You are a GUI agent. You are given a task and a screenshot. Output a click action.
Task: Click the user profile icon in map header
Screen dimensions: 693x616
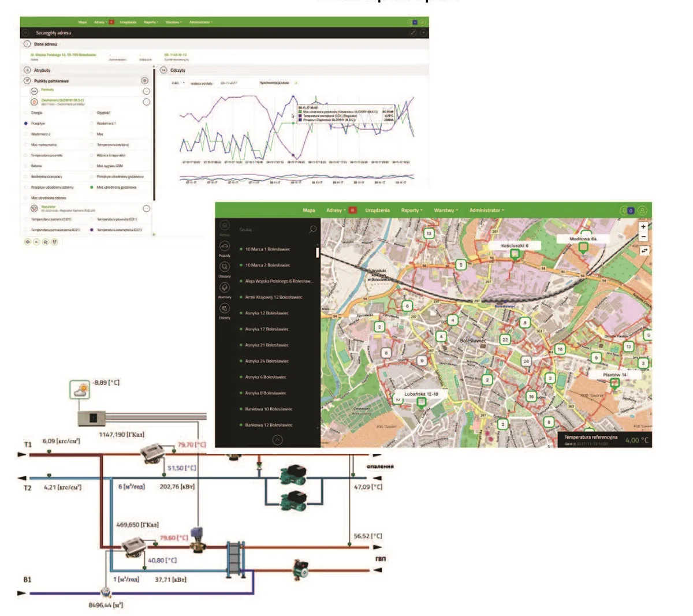pos(642,211)
